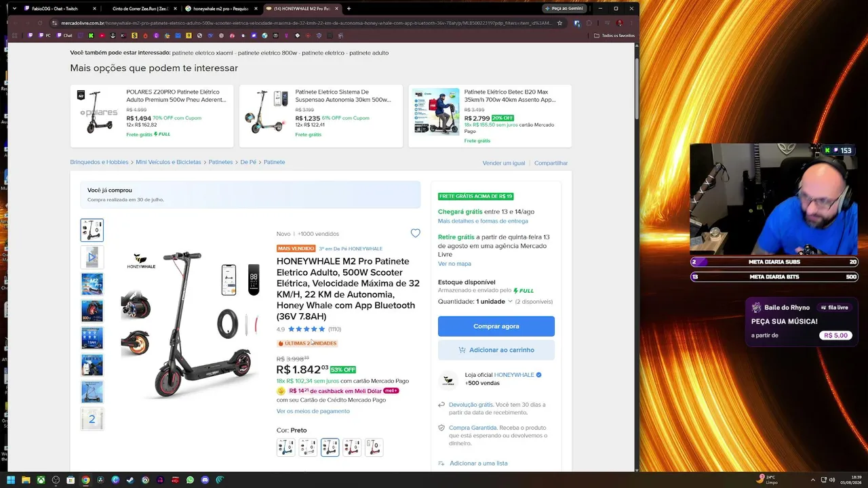
Task: Click the (1110) reviews count
Action: (x=334, y=329)
